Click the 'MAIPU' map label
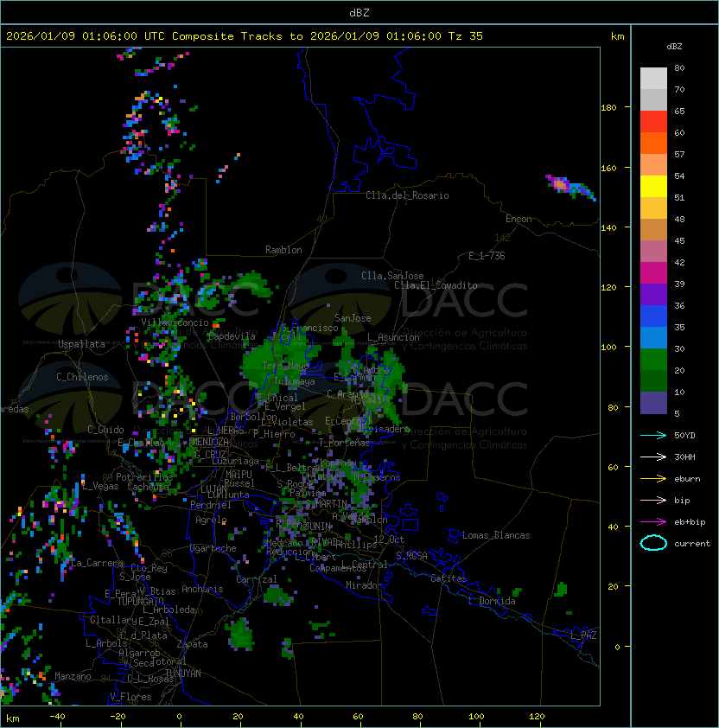This screenshot has width=719, height=728. coord(239,475)
